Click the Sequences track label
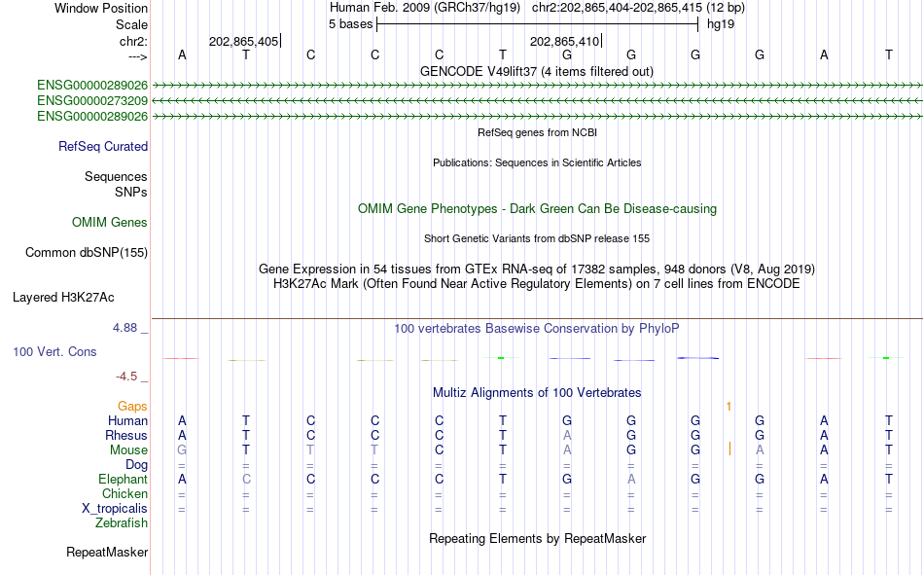924x575 pixels. tap(116, 176)
